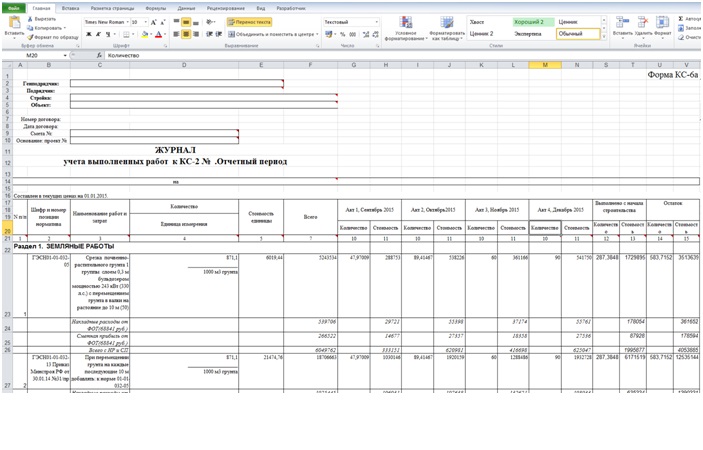The width and height of the screenshot is (703, 450).
Task: Open the font color dropdown arrow
Action: click(x=165, y=35)
